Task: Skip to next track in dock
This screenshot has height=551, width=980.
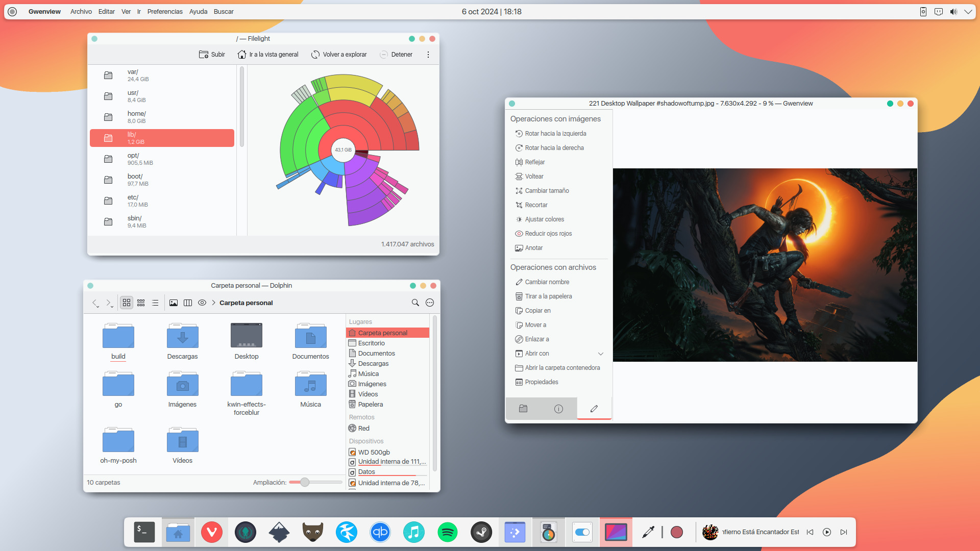Action: pyautogui.click(x=844, y=532)
